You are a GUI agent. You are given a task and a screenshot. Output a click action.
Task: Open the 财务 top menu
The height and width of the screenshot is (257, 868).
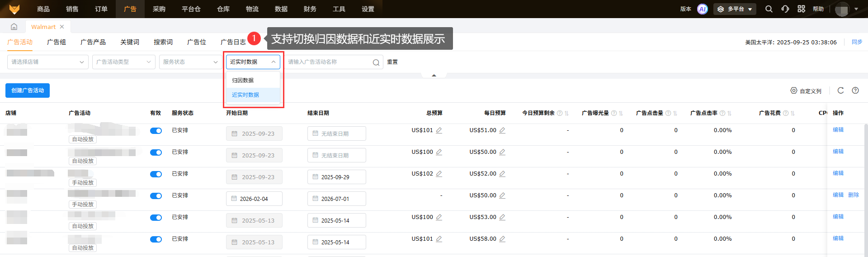click(310, 9)
